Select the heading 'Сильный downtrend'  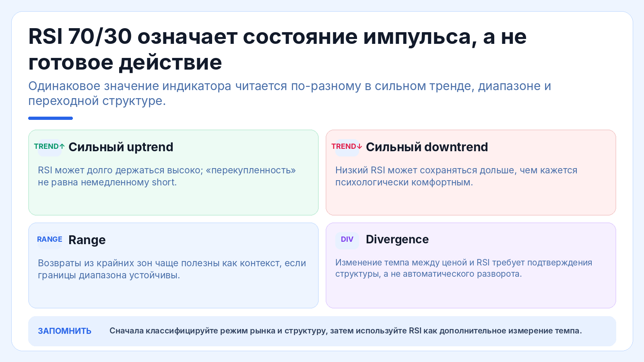pos(427,147)
